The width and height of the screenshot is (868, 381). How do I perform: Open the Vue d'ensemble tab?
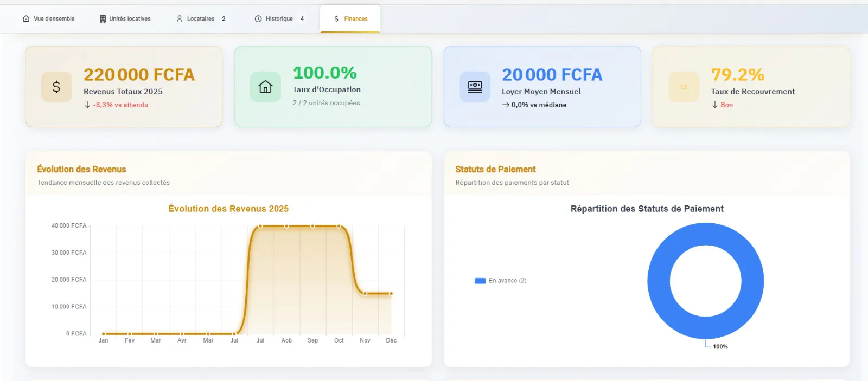(x=48, y=19)
